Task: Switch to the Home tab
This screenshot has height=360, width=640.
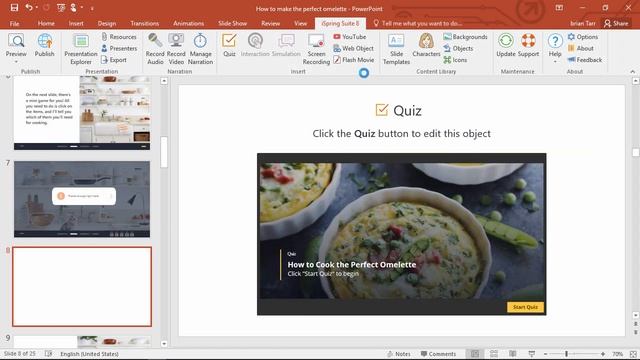Action: 46,23
